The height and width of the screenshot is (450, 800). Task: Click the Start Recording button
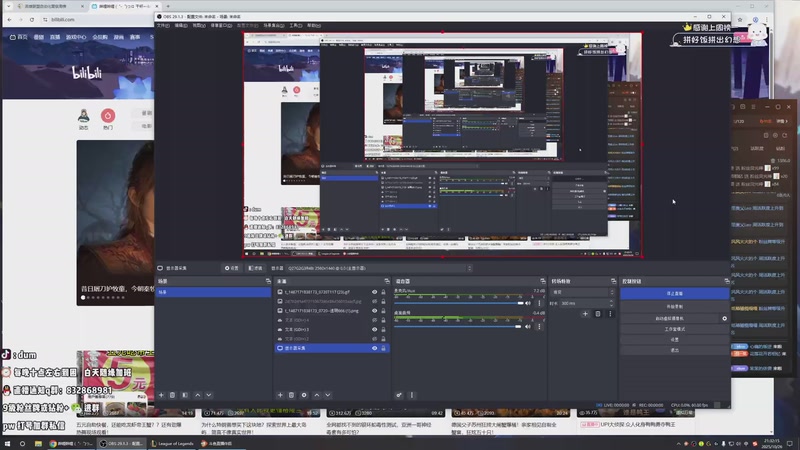[x=674, y=306]
